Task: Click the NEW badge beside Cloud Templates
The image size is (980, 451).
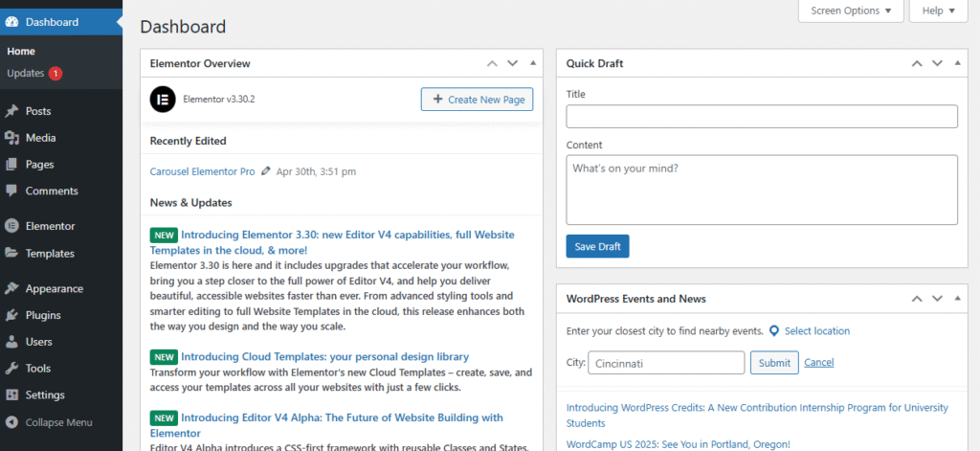Action: tap(164, 357)
